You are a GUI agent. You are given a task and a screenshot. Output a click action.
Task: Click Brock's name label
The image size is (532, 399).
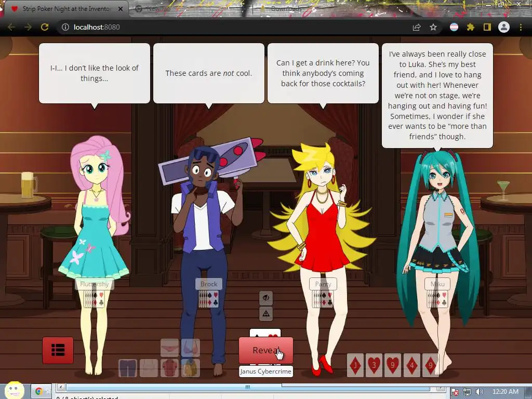(x=209, y=284)
